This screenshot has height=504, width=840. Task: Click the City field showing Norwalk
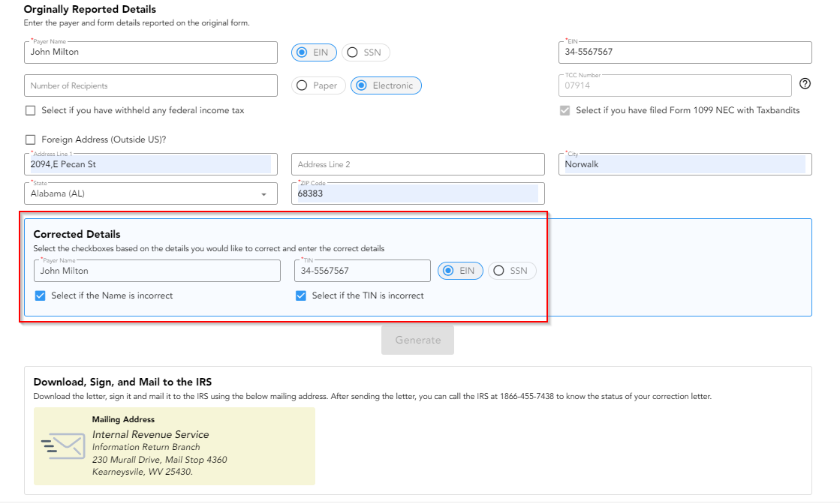[684, 163]
